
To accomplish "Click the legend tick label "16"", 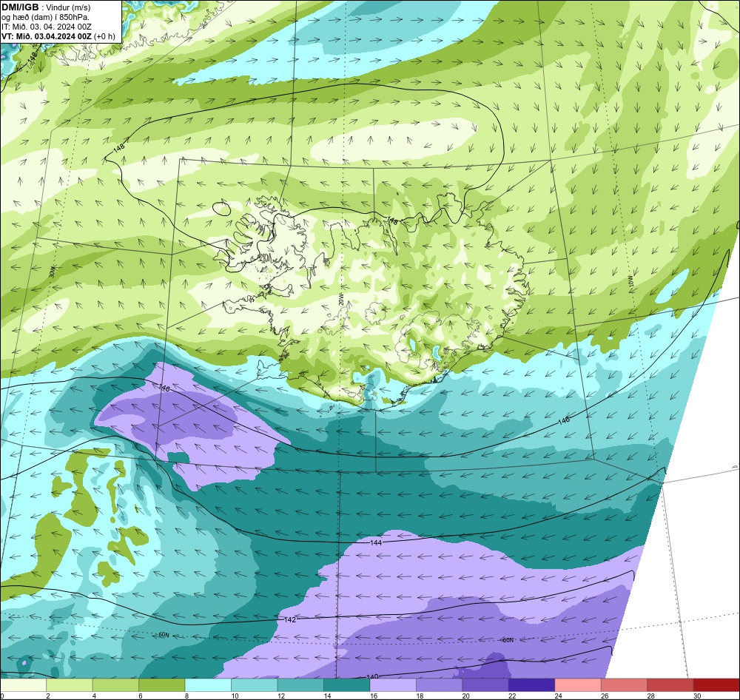I will pyautogui.click(x=373, y=696).
